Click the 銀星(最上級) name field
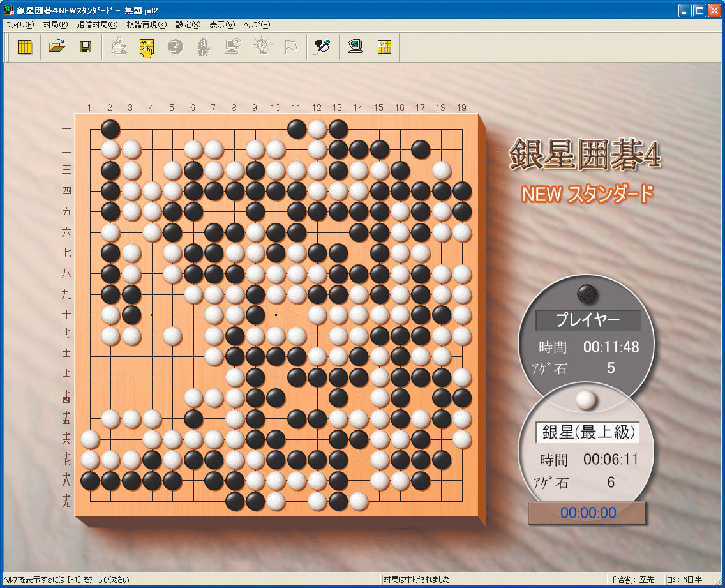Viewport: 725px width, 588px height. pos(588,432)
